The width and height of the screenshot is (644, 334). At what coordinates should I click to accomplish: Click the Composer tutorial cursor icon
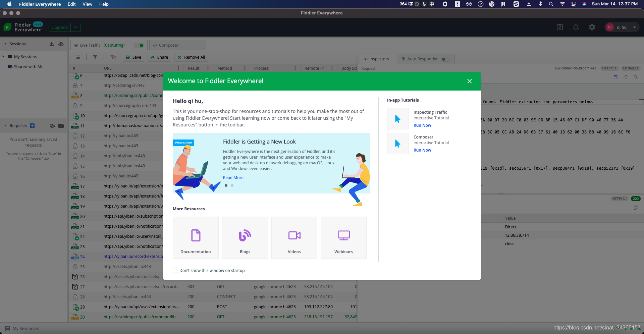(398, 144)
